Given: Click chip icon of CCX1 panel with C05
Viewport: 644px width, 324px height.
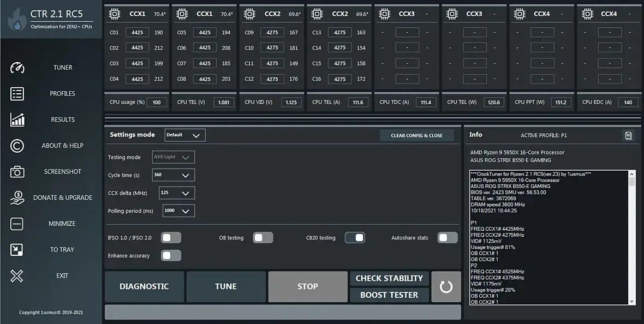Looking at the screenshot, I should [x=182, y=14].
